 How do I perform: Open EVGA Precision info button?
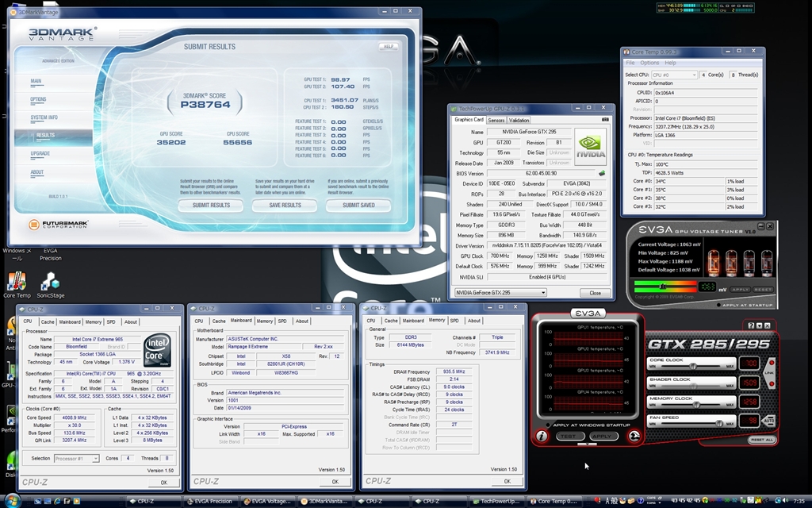click(x=542, y=437)
